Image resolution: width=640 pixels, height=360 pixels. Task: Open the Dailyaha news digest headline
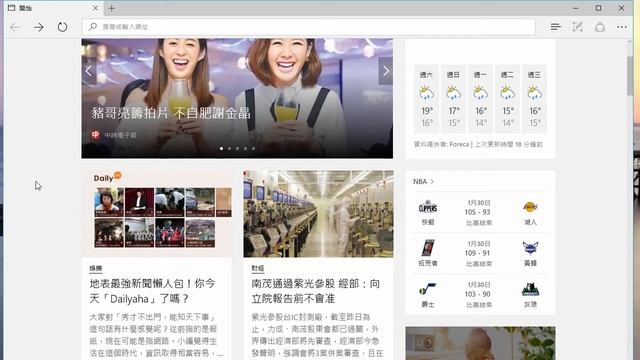[152, 291]
